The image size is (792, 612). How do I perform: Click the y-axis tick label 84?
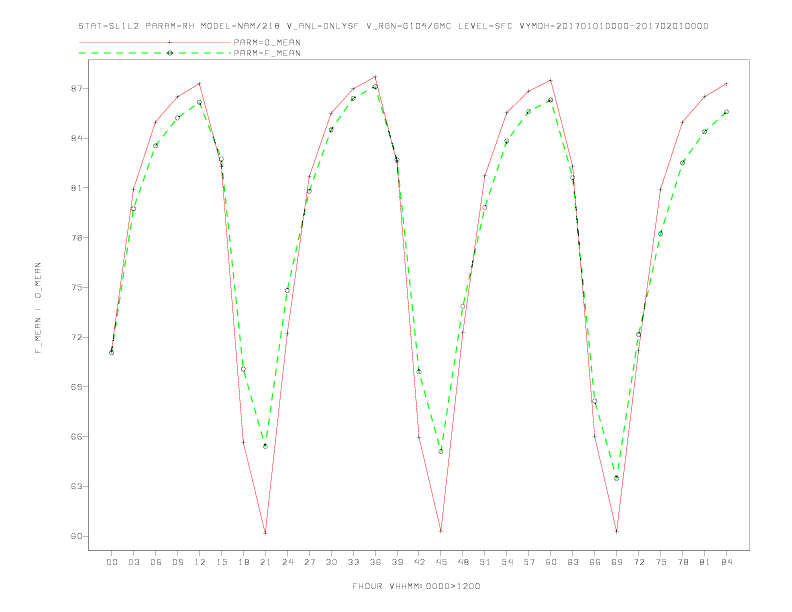pyautogui.click(x=77, y=138)
